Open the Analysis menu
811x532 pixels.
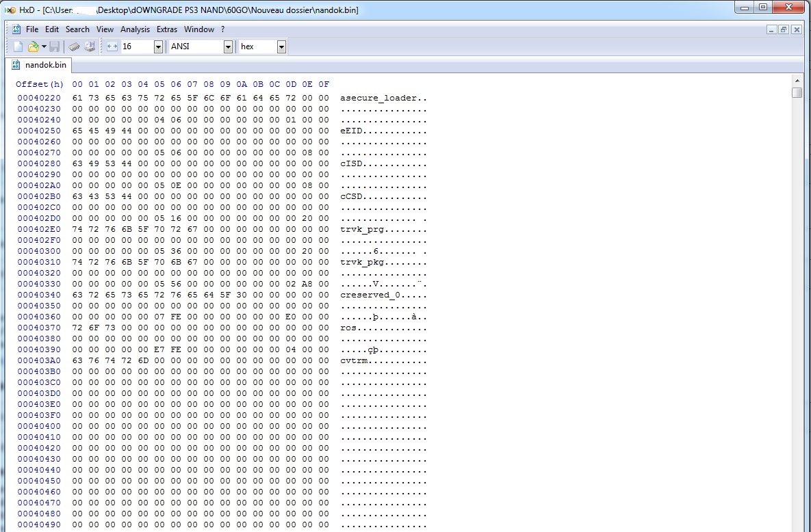pos(135,29)
